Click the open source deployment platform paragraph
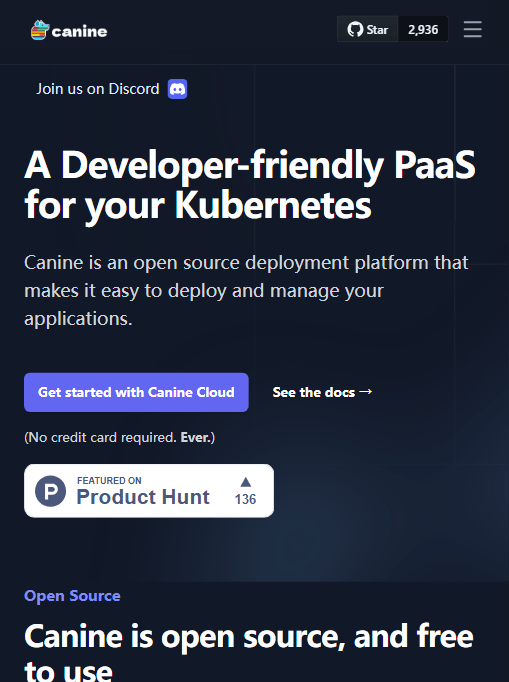This screenshot has height=682, width=509. 246,291
